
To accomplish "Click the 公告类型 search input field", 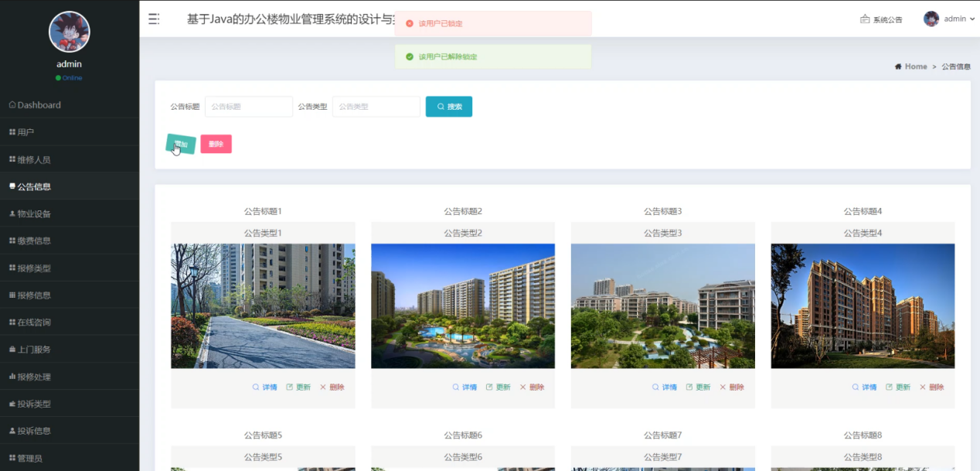I will point(376,107).
